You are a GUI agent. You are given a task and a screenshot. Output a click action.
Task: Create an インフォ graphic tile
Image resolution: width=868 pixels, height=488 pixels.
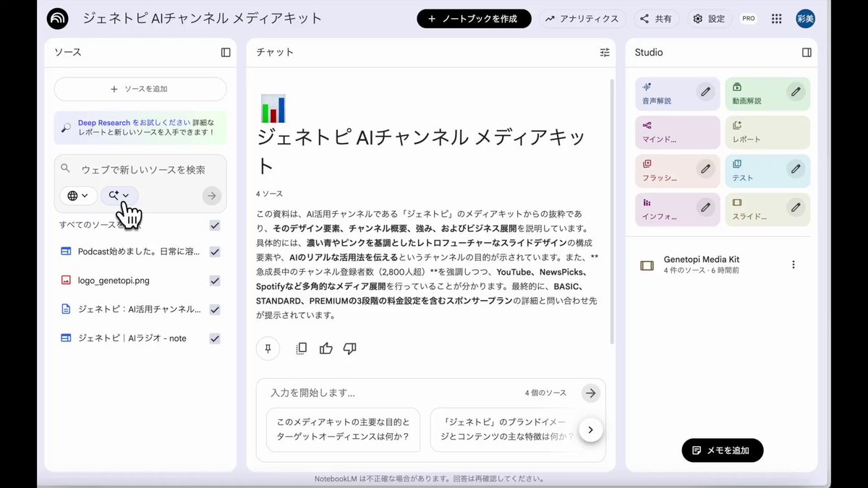[x=678, y=210]
